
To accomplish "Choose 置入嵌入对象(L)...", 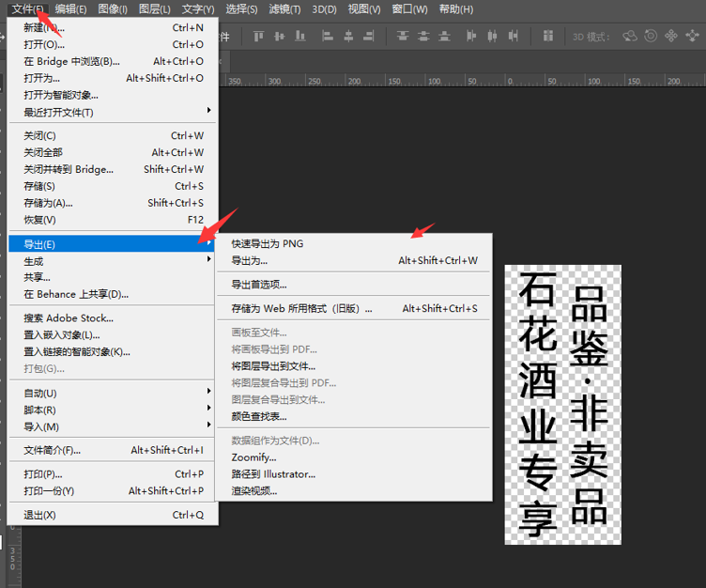I will point(113,334).
